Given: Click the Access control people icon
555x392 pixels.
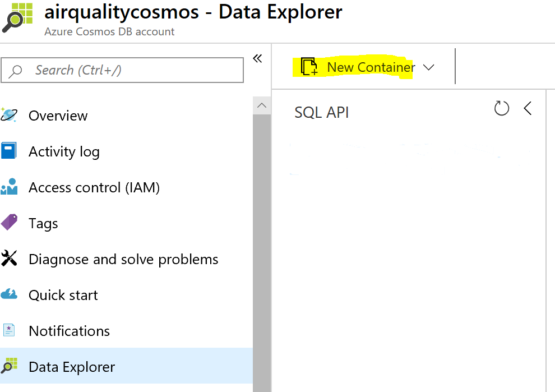Looking at the screenshot, I should pos(9,187).
